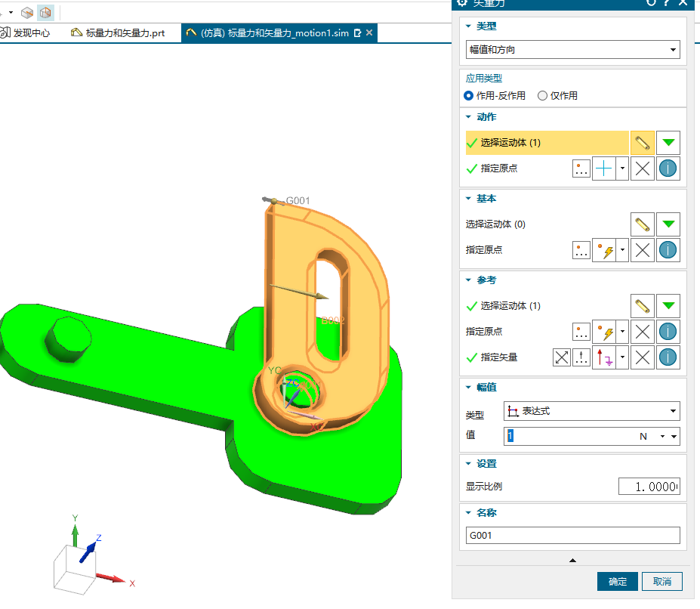700x609 pixels.
Task: Click the 显示比例 value field
Action: click(649, 487)
